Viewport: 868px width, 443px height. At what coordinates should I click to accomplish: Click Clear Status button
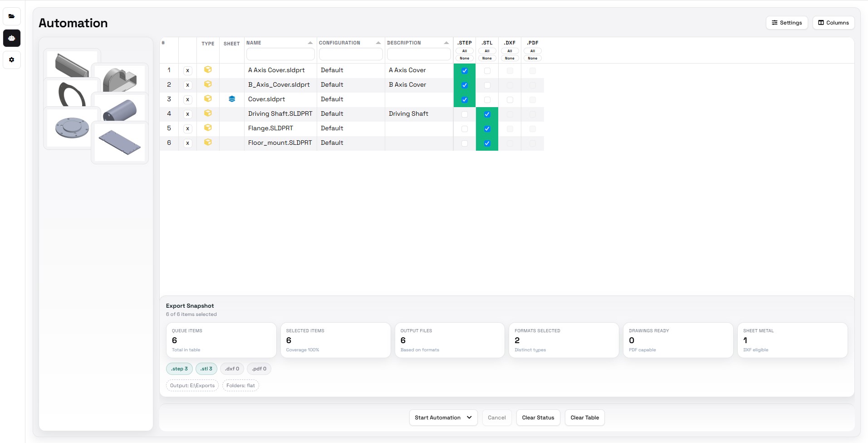click(538, 418)
